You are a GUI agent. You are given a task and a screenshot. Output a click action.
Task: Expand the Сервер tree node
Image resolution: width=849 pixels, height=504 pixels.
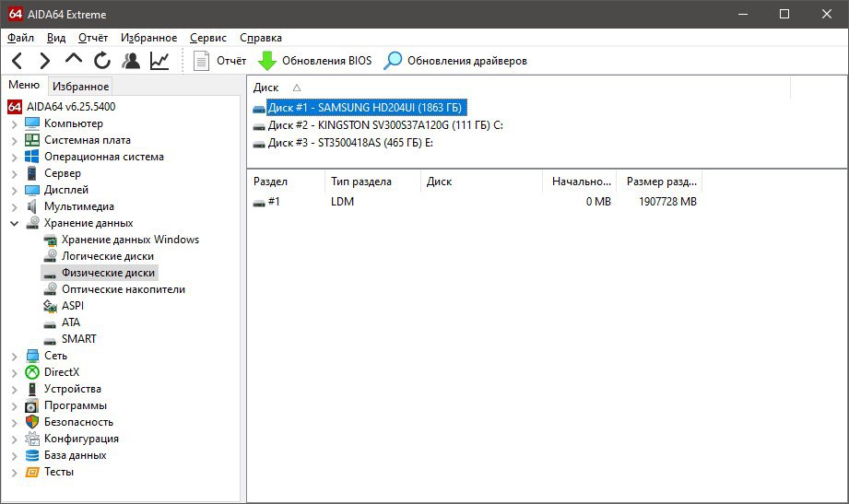(x=14, y=174)
